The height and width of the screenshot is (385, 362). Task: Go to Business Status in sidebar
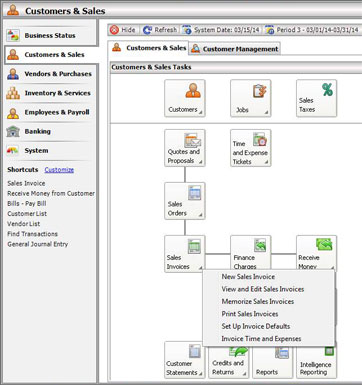point(50,35)
